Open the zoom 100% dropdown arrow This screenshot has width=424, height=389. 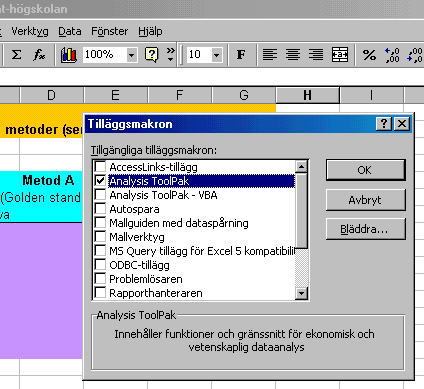click(x=132, y=55)
